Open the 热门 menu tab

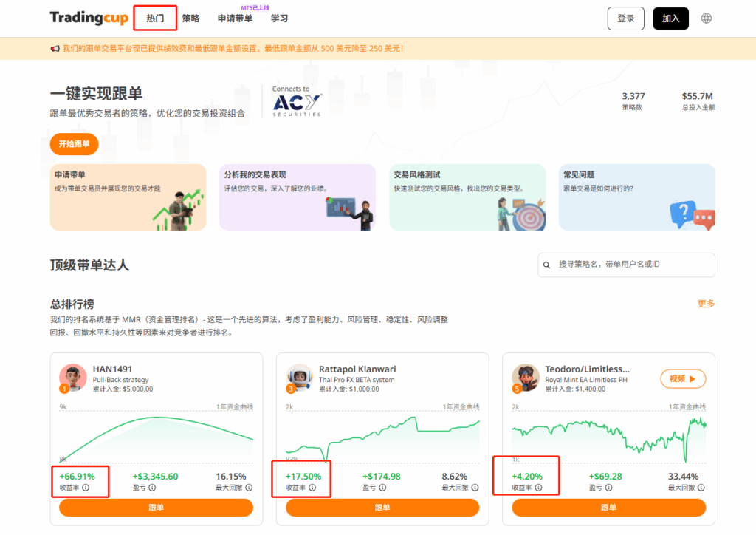155,18
